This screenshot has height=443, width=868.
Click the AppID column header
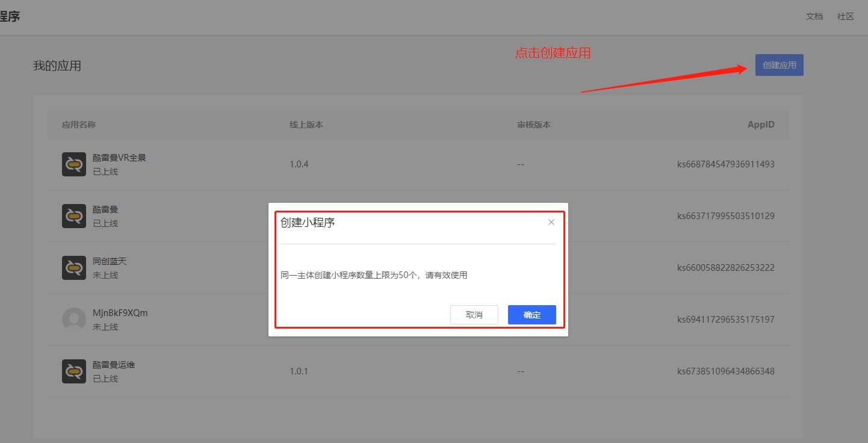coord(760,125)
